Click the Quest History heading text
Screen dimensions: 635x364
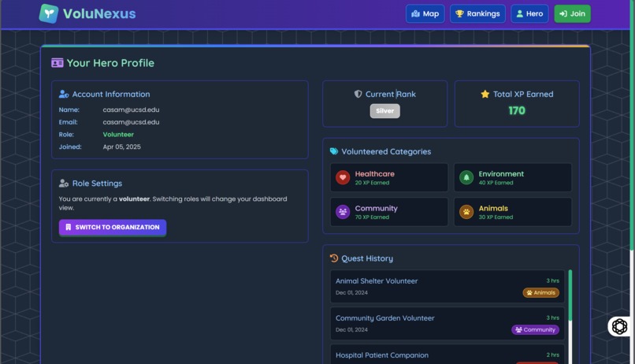(x=367, y=258)
